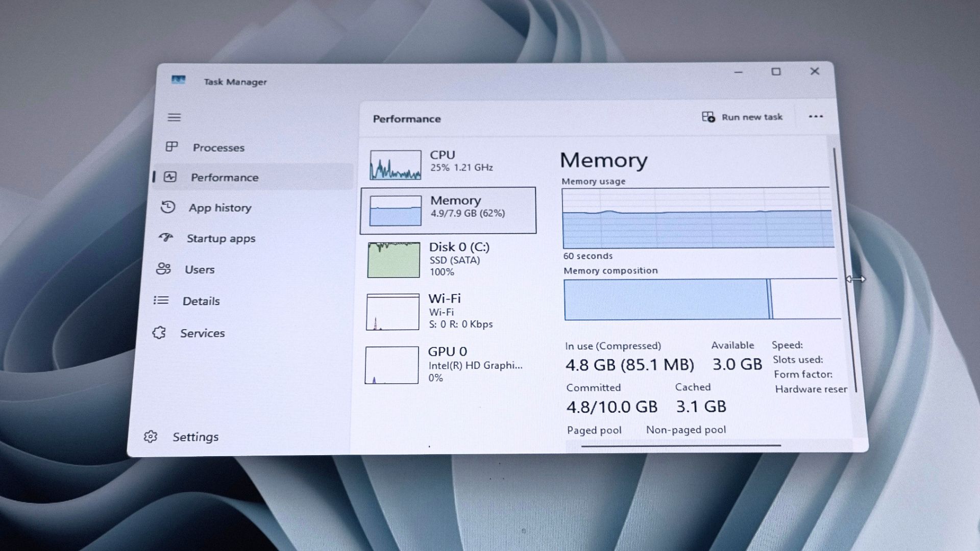The height and width of the screenshot is (551, 980).
Task: Click the horizontal scrollbar under memory stats
Action: click(x=680, y=445)
